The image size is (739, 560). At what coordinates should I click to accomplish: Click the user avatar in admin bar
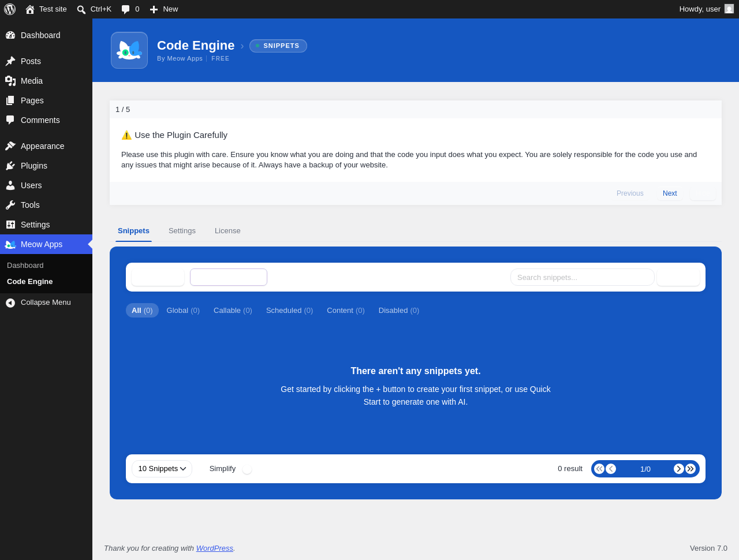729,9
